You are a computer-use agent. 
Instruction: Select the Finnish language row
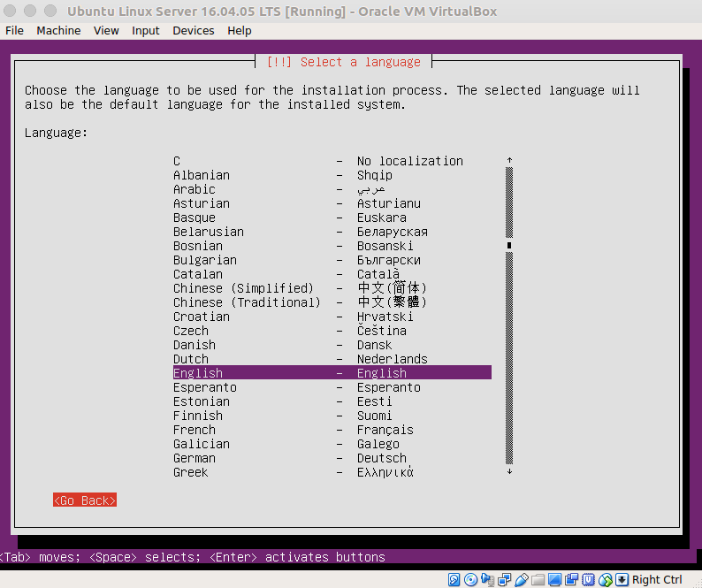coord(332,416)
